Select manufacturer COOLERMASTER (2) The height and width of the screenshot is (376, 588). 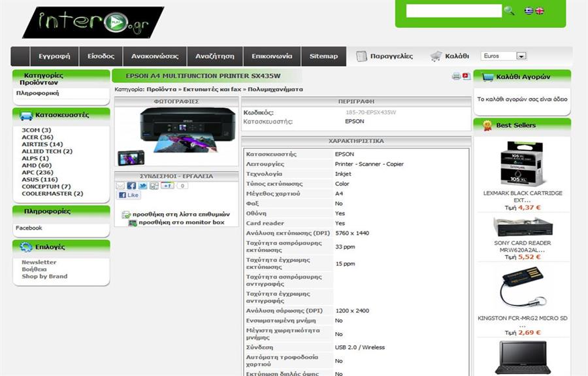click(52, 194)
